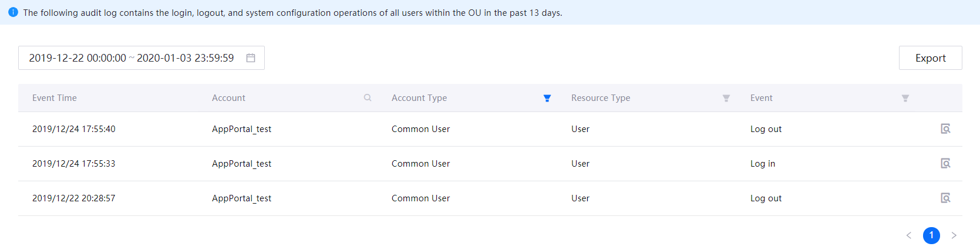This screenshot has height=250, width=980.
Task: Open the Resource Type column filter
Action: (726, 99)
